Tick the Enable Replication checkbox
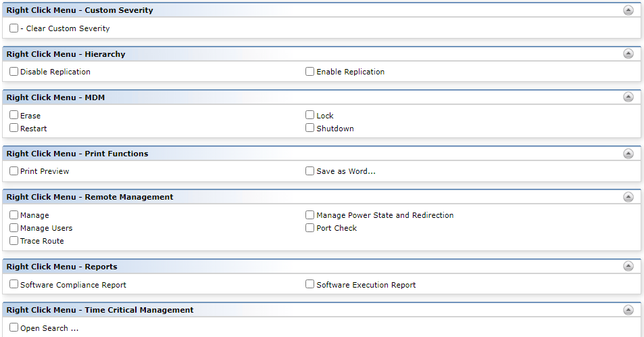This screenshot has height=337, width=644. pos(309,71)
